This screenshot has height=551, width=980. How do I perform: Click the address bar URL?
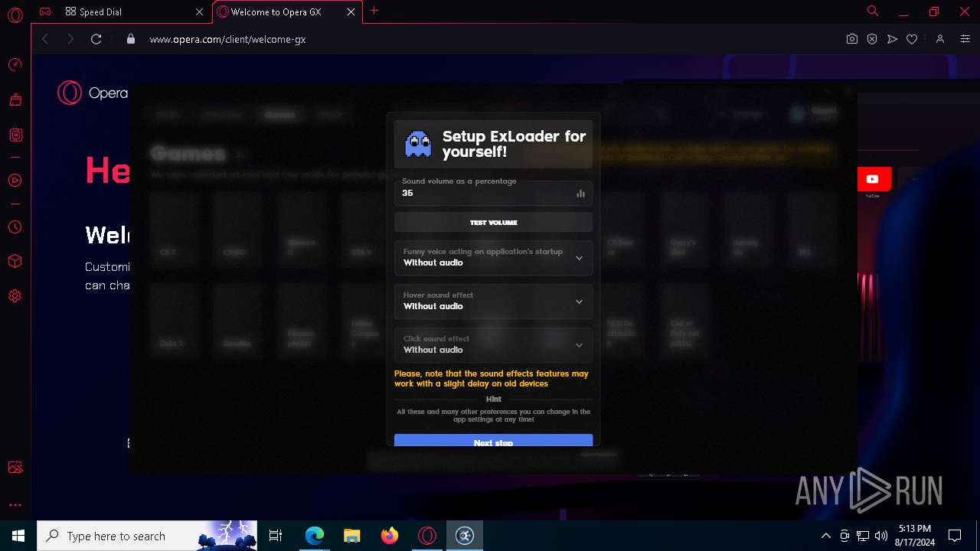227,39
